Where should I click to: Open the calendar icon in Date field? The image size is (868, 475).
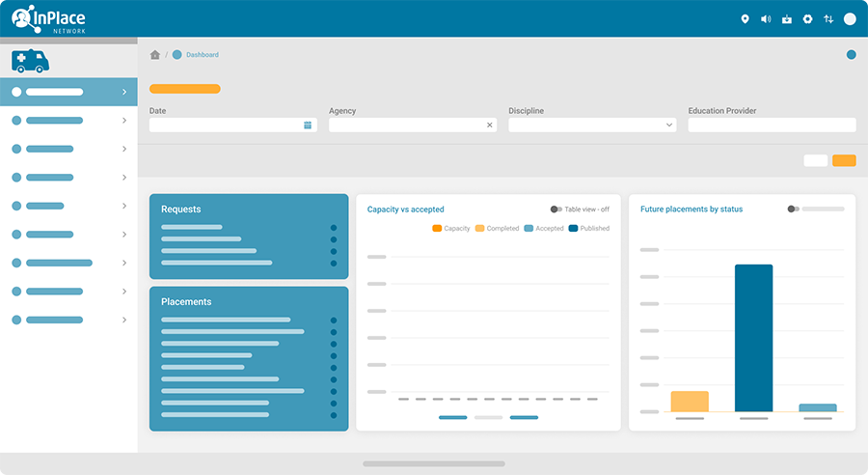(x=308, y=126)
